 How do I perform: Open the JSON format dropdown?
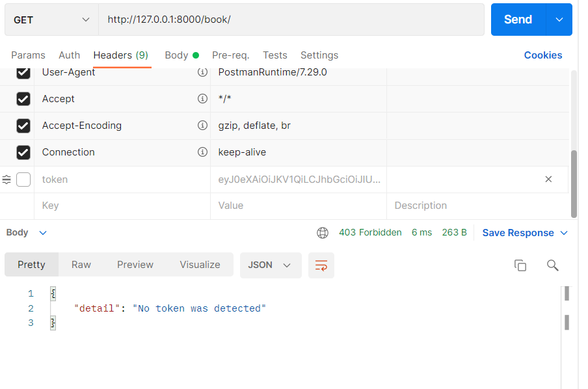271,265
